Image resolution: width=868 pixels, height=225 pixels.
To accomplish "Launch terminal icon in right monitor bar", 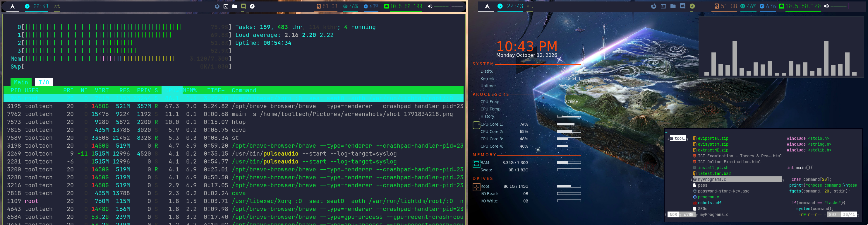I will 663,6.
